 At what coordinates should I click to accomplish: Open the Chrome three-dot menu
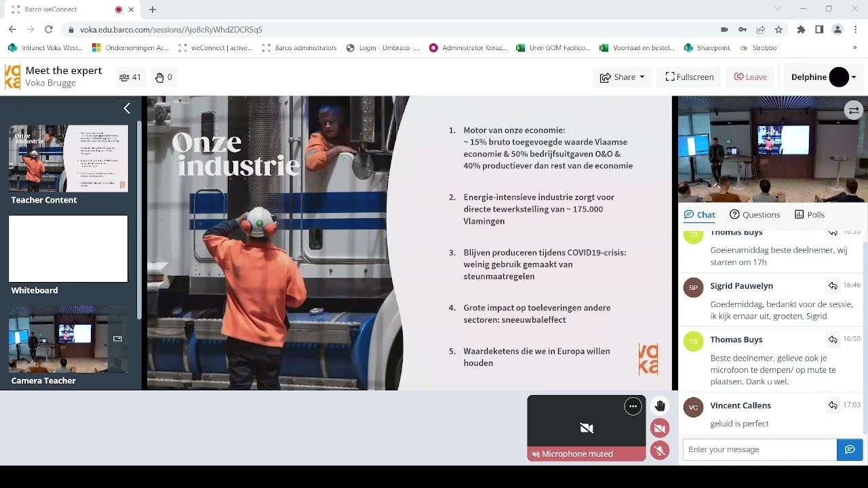(x=856, y=30)
